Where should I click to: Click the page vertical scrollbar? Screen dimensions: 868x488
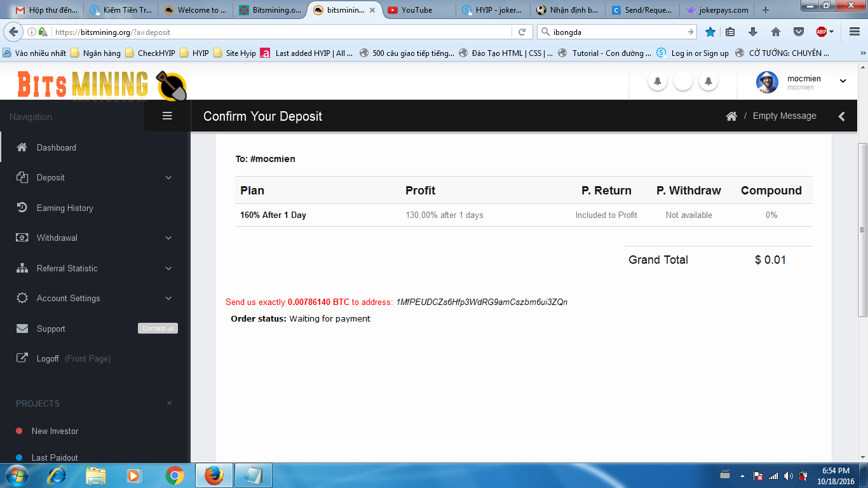[862, 229]
